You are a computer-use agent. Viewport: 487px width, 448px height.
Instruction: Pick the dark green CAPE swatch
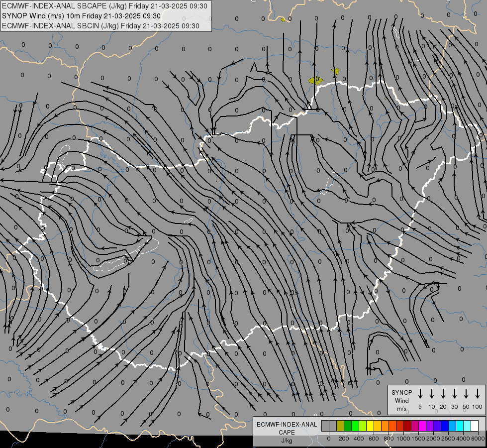pyautogui.click(x=348, y=426)
